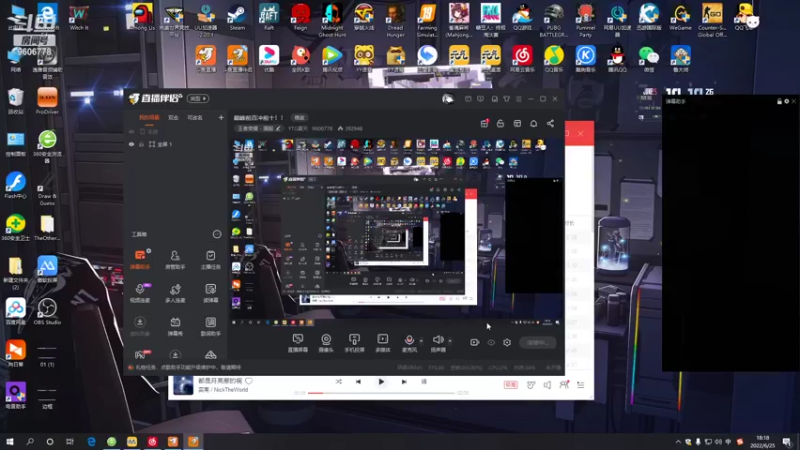Open the mode switch pill next to the logo
Screen dimensions: 800x450
(x=197, y=98)
